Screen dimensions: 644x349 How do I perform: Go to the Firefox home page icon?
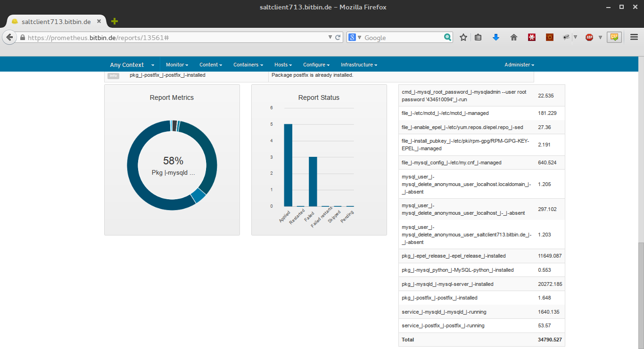(514, 37)
